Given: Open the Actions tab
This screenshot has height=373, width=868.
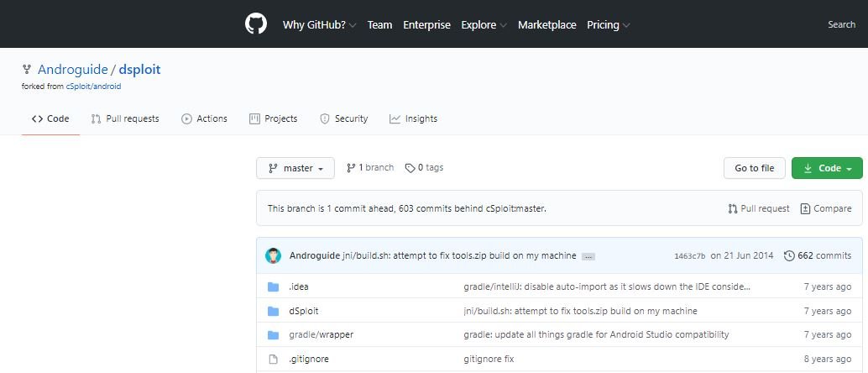Looking at the screenshot, I should coord(204,118).
